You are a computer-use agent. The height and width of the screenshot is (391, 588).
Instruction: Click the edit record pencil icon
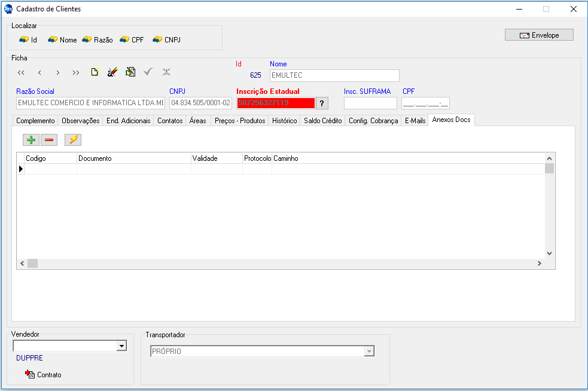click(x=112, y=72)
